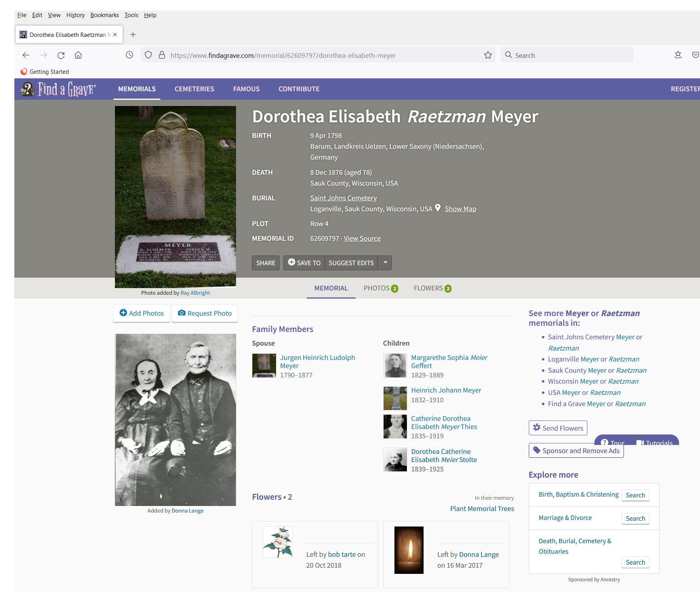The image size is (700, 603).
Task: Open Sauk County Meyer or Raetzman link
Action: pyautogui.click(x=597, y=370)
